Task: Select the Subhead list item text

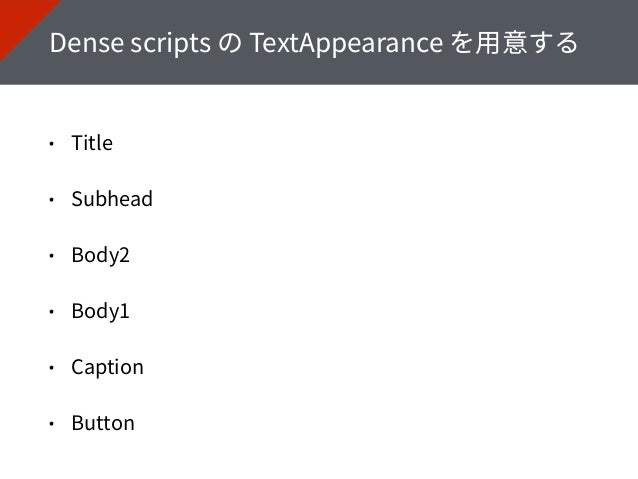Action: coord(112,199)
